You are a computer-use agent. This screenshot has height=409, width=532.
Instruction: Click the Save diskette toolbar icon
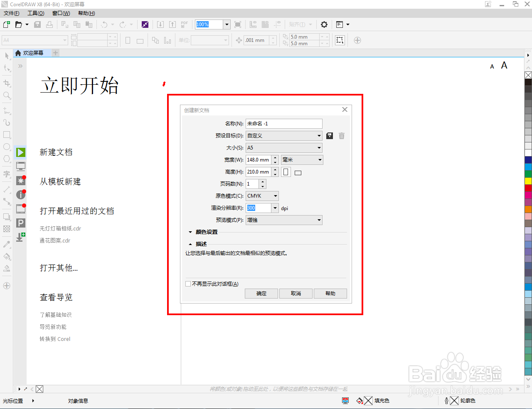click(37, 24)
